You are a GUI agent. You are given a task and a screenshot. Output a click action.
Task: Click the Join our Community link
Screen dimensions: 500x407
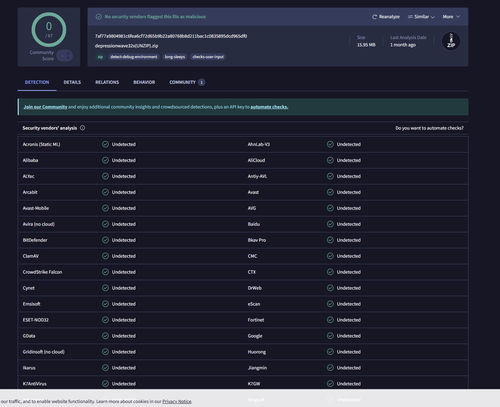coord(45,107)
